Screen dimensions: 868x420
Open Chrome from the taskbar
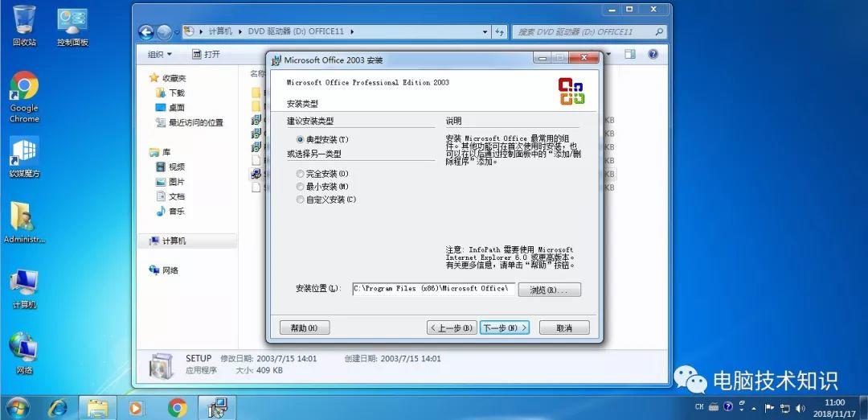point(177,409)
